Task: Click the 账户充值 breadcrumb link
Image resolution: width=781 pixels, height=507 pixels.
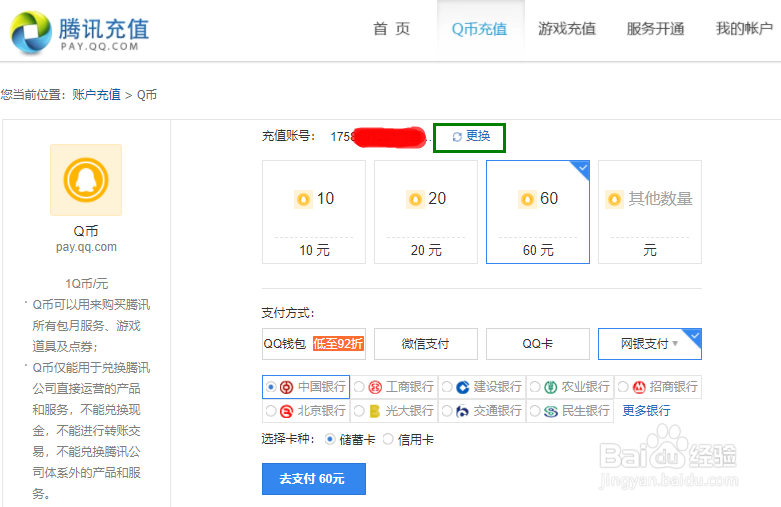Action: tap(96, 95)
